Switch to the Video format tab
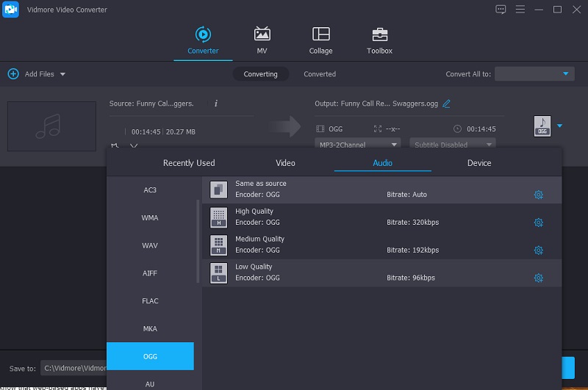588x390 pixels. (285, 163)
